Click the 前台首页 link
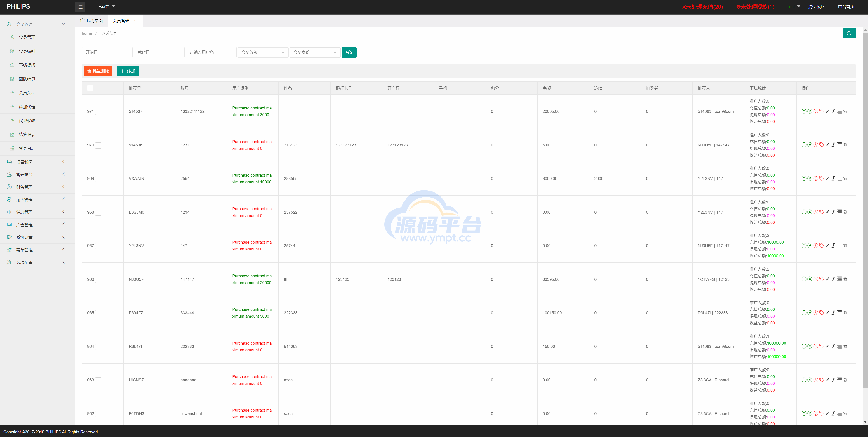 point(846,7)
